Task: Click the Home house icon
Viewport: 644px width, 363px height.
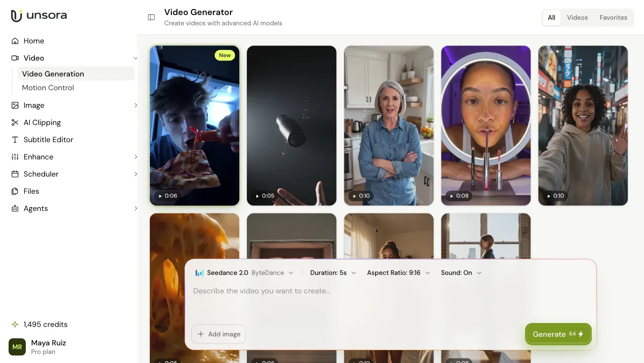Action: pyautogui.click(x=15, y=41)
